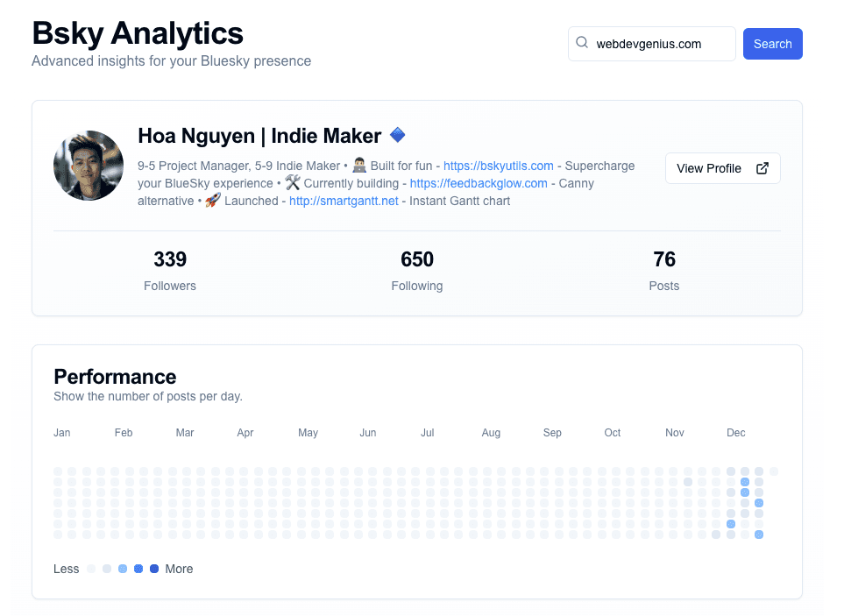The image size is (844, 616).
Task: Pick the second-darkest legend swatch
Action: 138,569
